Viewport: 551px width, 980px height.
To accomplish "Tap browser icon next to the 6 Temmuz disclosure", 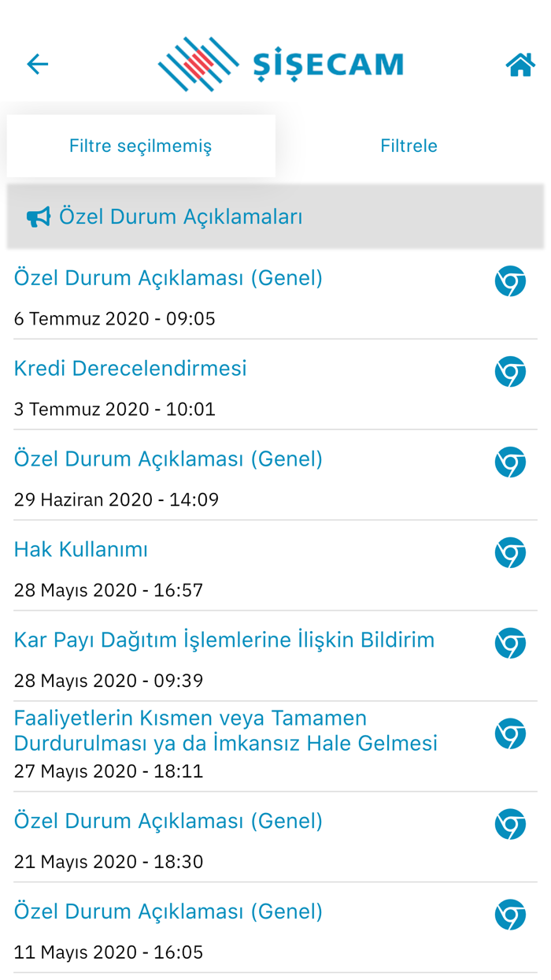I will (x=510, y=281).
